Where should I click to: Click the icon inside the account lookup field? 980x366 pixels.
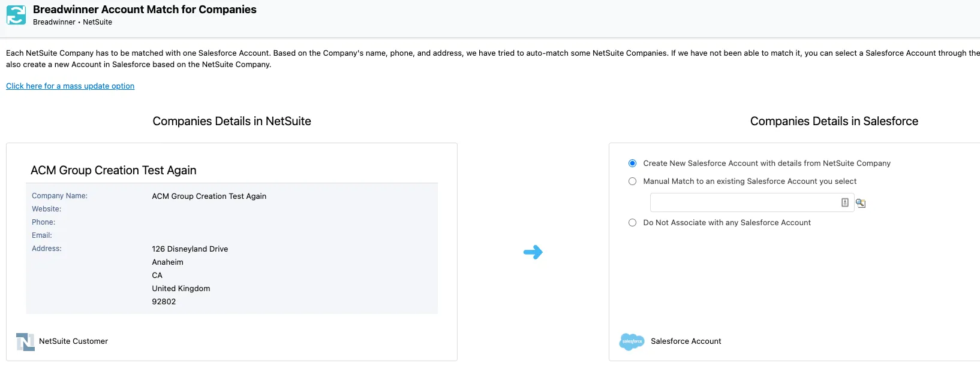click(x=844, y=202)
